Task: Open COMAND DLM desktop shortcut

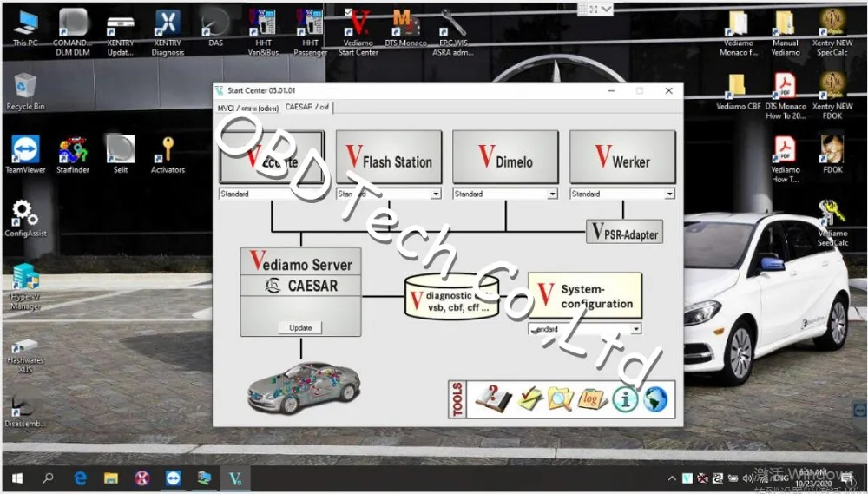Action: coord(73,32)
